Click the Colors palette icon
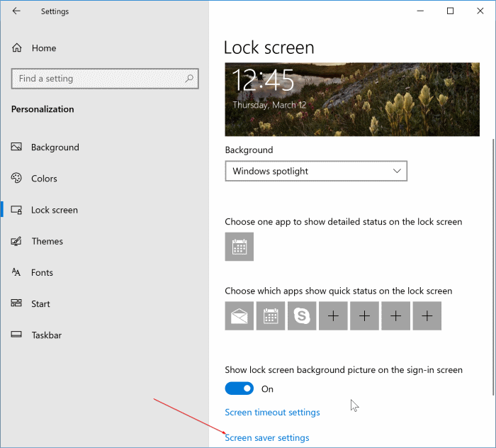 16,178
